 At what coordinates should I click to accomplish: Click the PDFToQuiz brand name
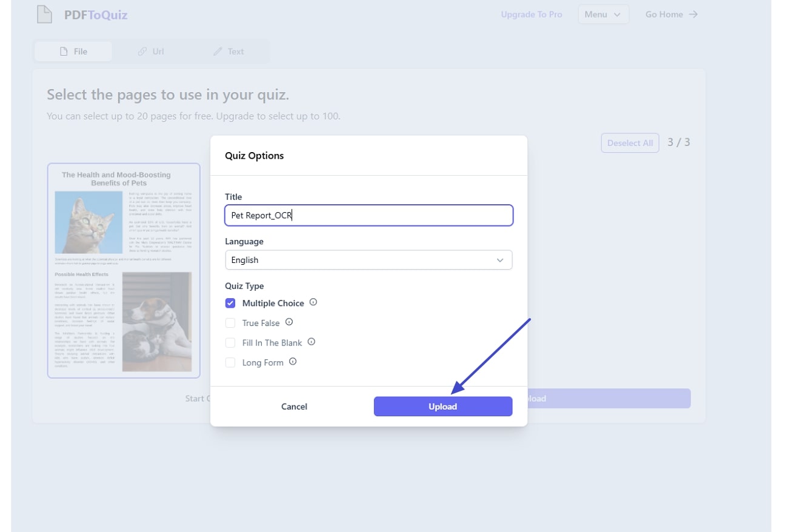[x=96, y=15]
